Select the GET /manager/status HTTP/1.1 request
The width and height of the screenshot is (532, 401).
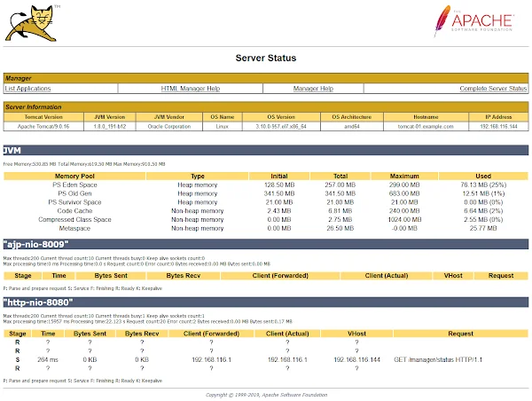(438, 359)
